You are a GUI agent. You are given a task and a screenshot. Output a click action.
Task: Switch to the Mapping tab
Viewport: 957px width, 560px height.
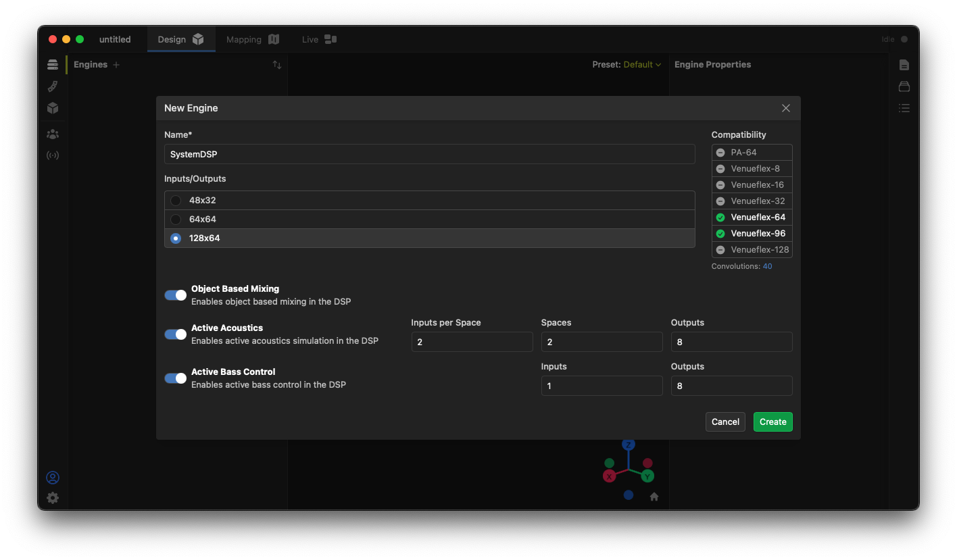[252, 40]
